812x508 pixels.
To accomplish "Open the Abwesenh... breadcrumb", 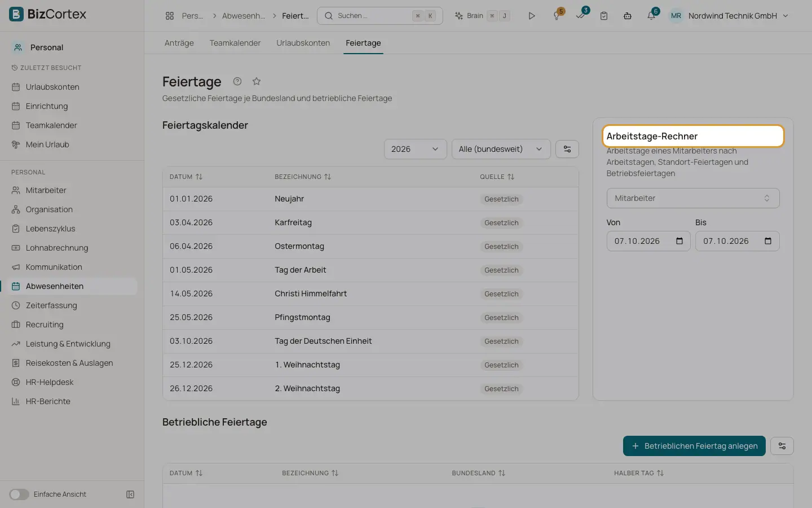I will pyautogui.click(x=243, y=16).
